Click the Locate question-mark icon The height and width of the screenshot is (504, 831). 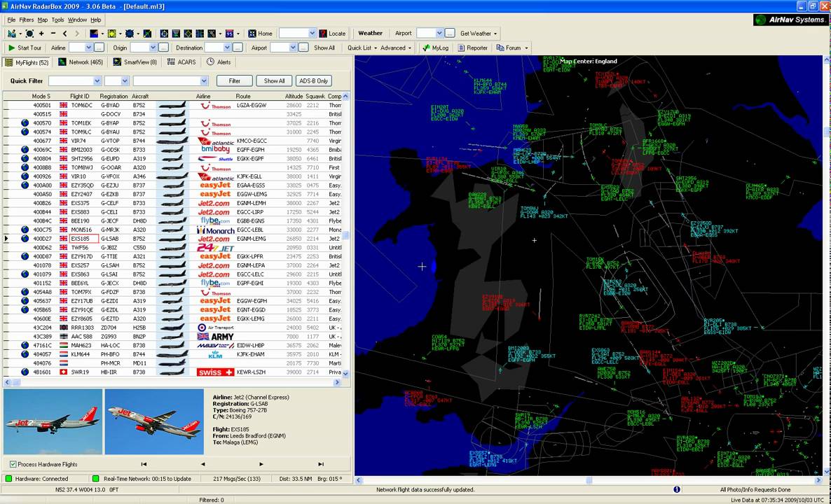323,34
